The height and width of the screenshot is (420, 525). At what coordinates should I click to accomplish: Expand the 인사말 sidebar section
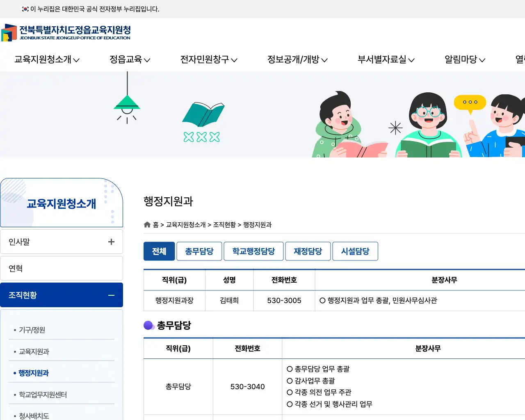pos(111,242)
